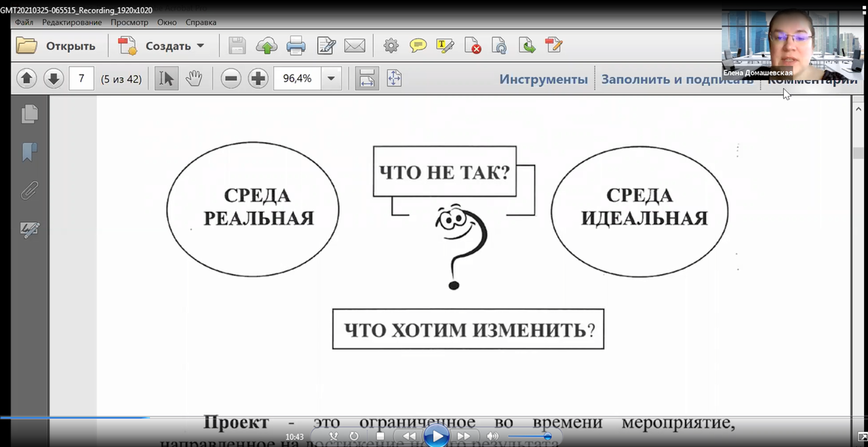Screen dimensions: 868x447
Task: Click the play button in media player
Action: coord(437,435)
